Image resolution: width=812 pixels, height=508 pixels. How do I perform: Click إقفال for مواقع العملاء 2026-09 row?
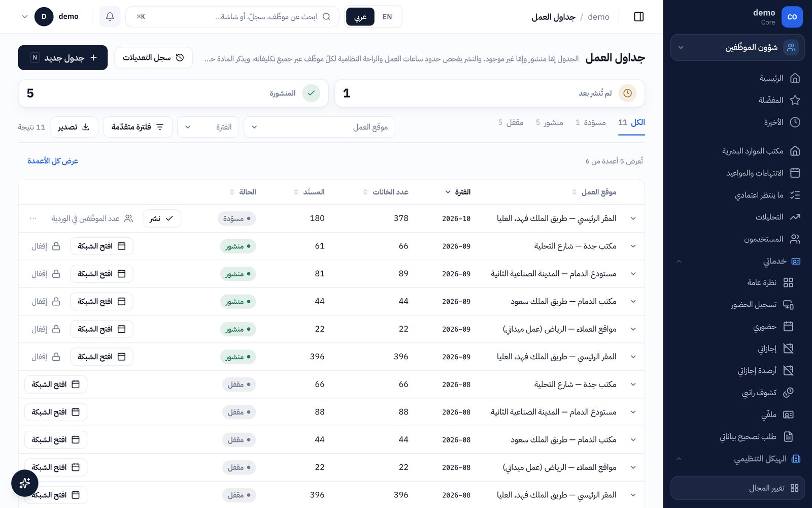coord(46,329)
